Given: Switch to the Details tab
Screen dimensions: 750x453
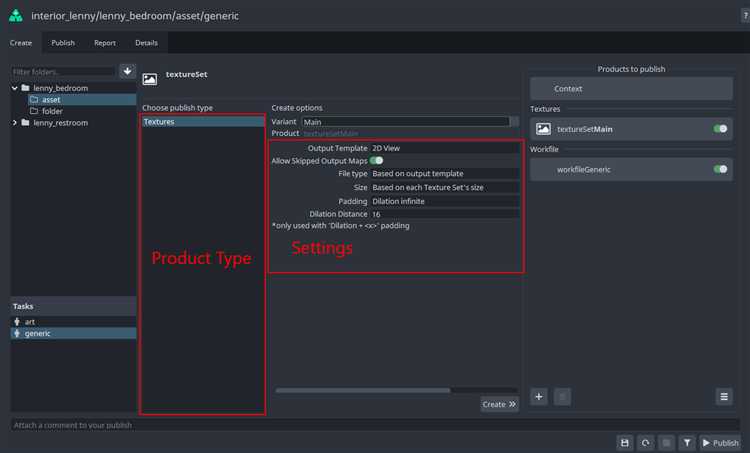Looking at the screenshot, I should 146,43.
